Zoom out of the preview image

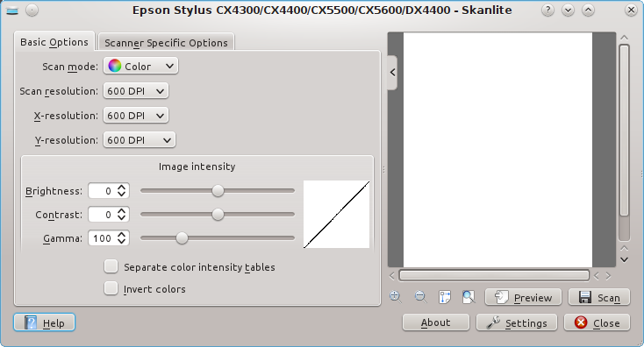point(420,297)
